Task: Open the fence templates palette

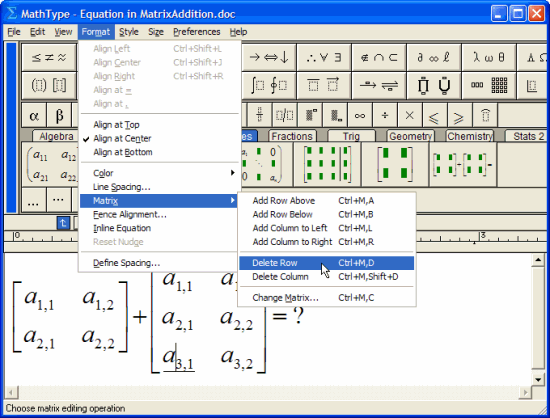Action: click(x=49, y=85)
